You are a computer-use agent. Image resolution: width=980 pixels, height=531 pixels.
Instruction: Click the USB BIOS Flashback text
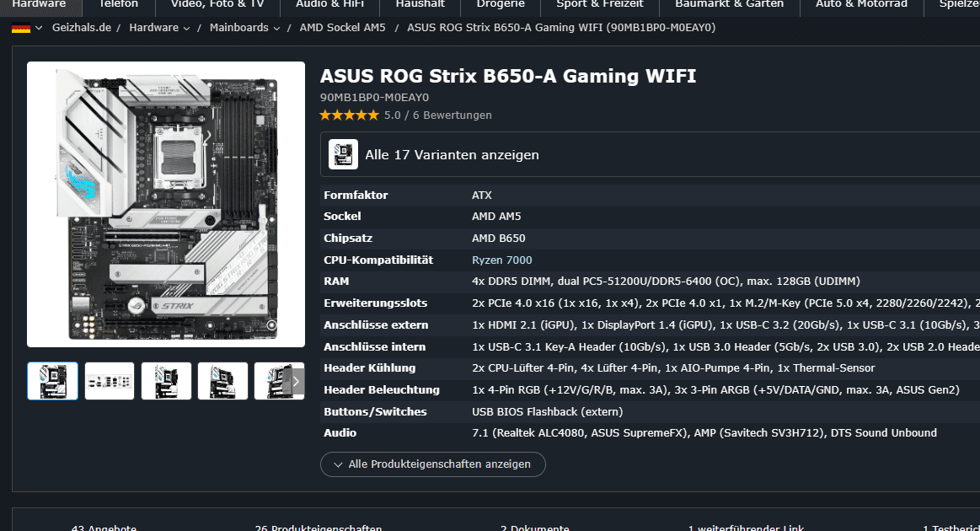(x=548, y=411)
